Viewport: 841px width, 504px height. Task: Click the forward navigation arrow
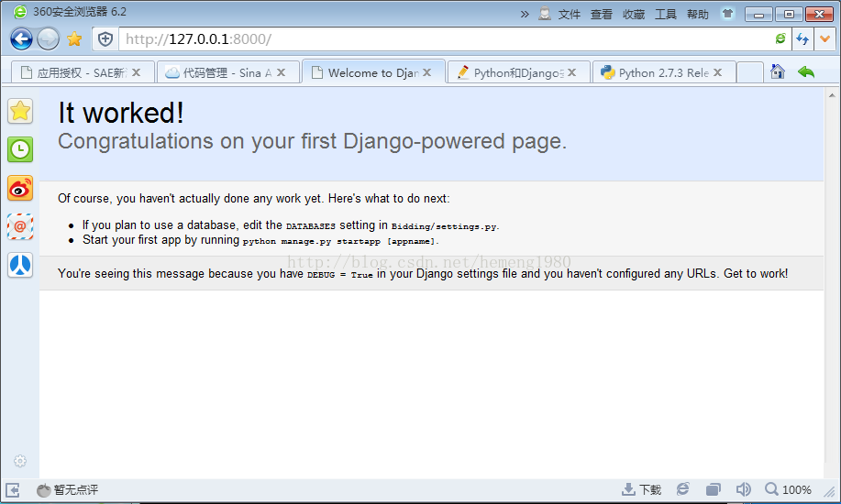[x=48, y=39]
